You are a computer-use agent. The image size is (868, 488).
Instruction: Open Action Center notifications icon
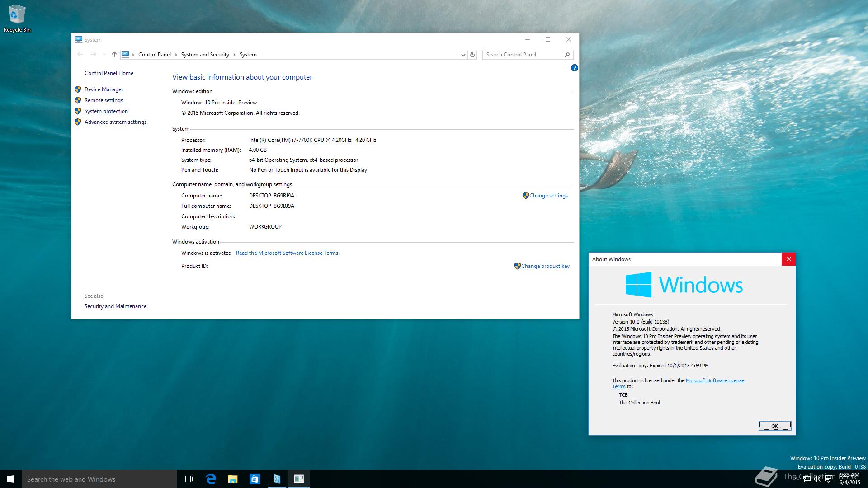pyautogui.click(x=829, y=479)
